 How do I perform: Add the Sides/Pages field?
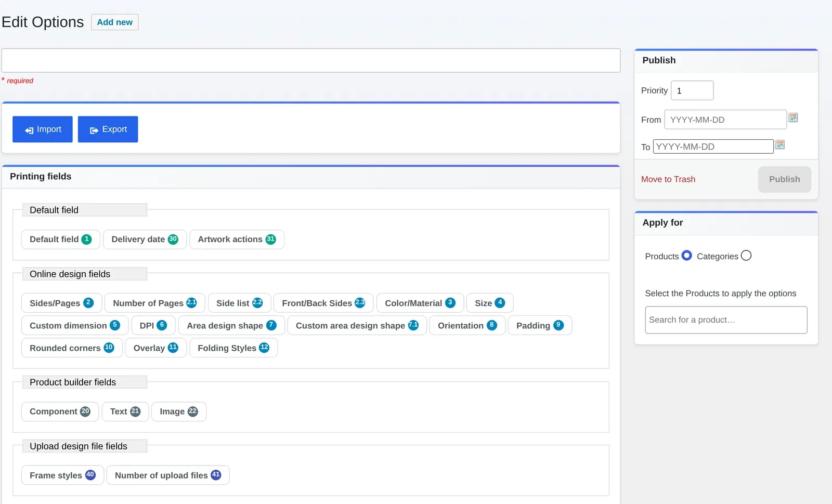[x=61, y=303]
